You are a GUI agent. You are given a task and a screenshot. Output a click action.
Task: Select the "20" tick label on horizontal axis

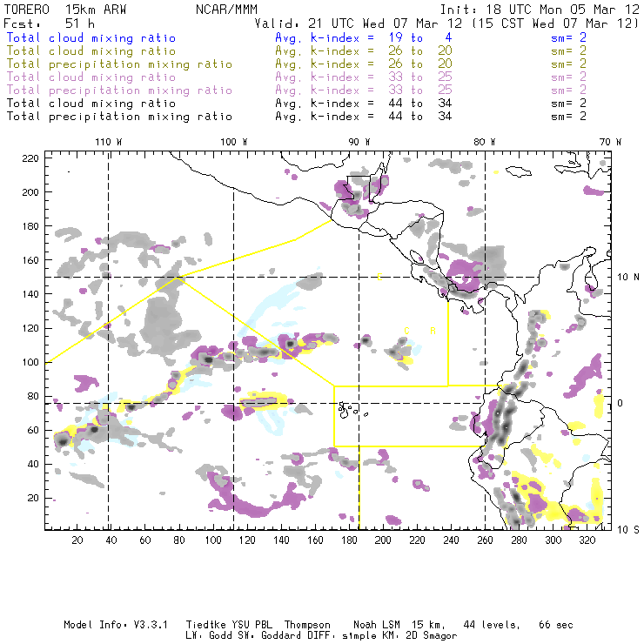77,540
